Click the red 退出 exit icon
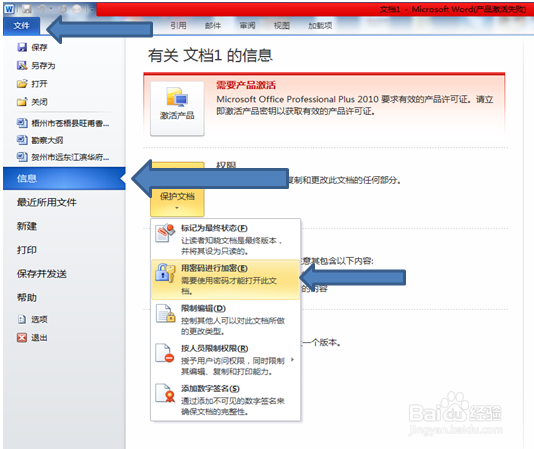534x449 pixels. [x=22, y=338]
